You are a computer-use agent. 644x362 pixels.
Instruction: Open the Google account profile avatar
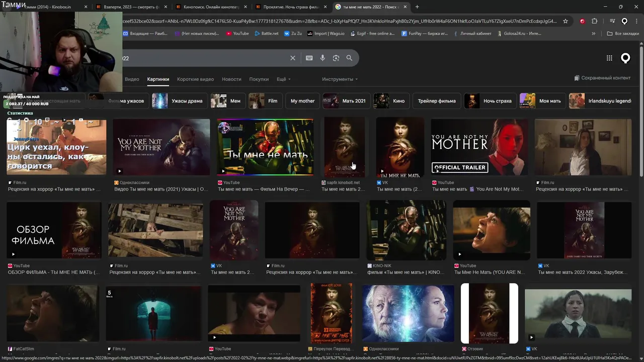pos(625,58)
